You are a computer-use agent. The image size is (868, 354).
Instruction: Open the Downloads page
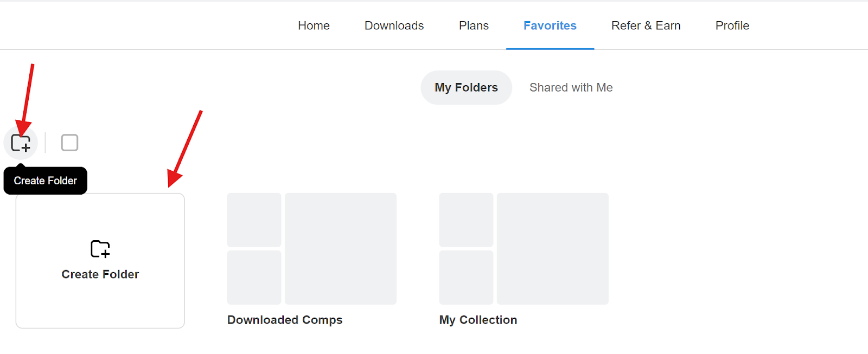tap(394, 25)
